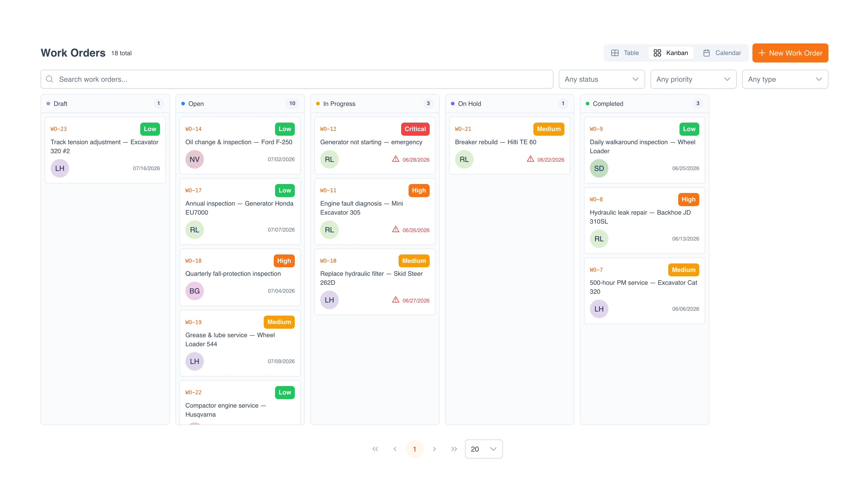868x495 pixels.
Task: Click the search magnifier icon
Action: (50, 79)
